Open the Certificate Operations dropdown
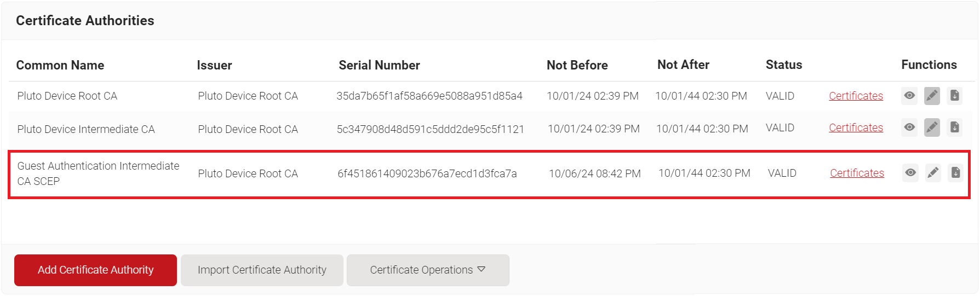This screenshot has height=296, width=980. tap(428, 270)
